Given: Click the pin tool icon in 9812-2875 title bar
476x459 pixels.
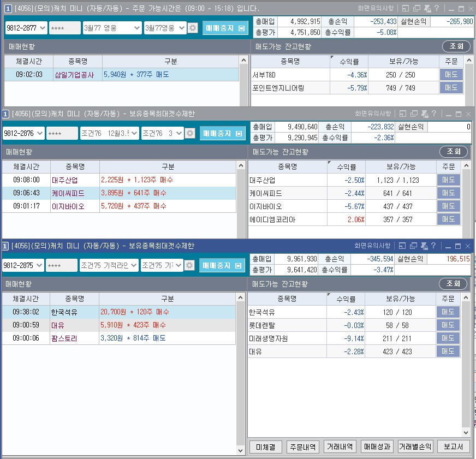Looking at the screenshot, I should [424, 246].
